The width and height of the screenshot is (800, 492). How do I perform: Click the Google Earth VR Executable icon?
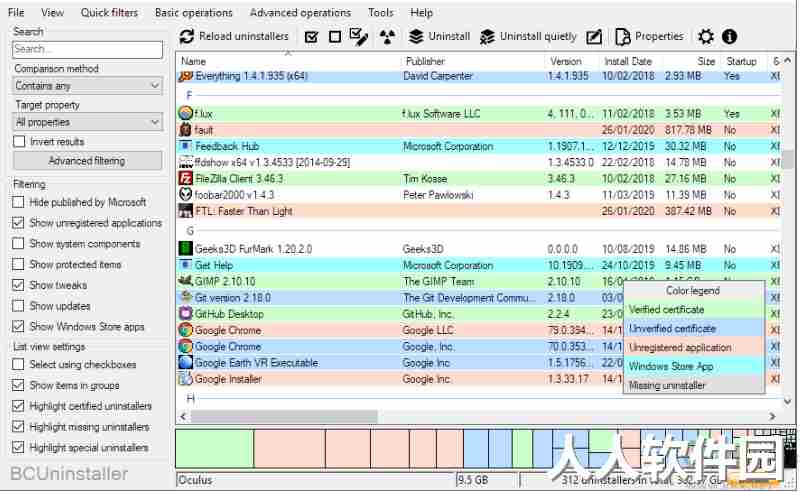(x=186, y=362)
